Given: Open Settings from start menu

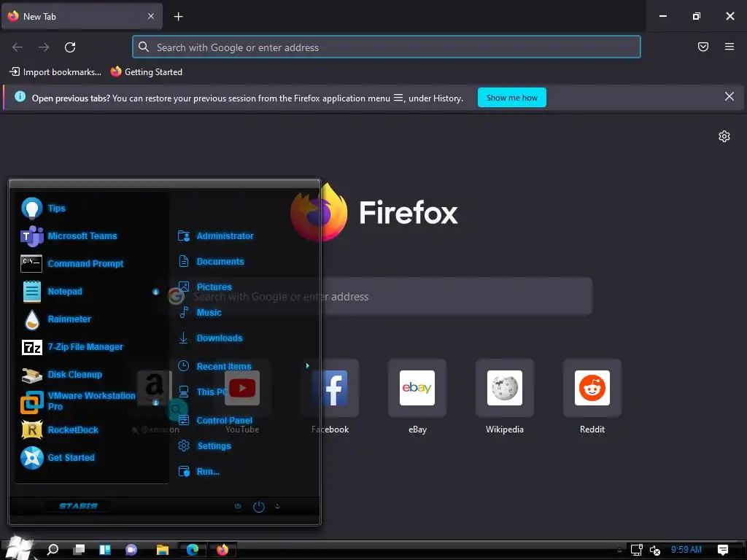Looking at the screenshot, I should tap(204, 446).
